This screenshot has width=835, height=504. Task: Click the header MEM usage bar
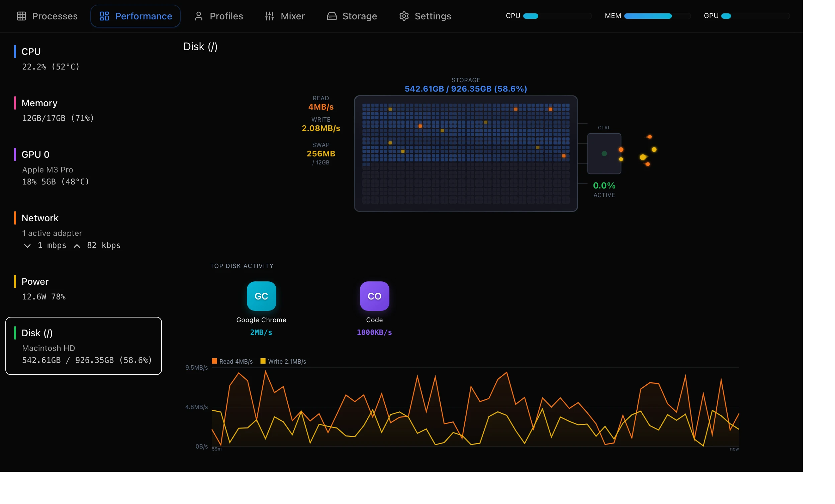pyautogui.click(x=657, y=16)
